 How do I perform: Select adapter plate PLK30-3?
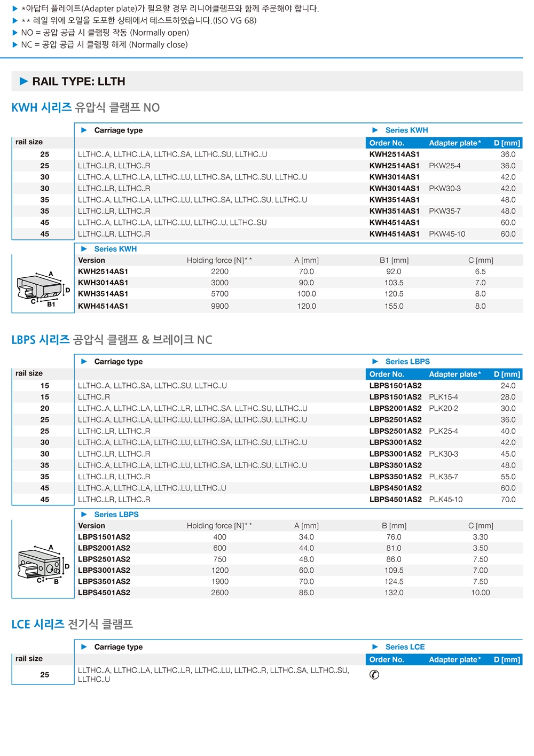click(x=443, y=454)
